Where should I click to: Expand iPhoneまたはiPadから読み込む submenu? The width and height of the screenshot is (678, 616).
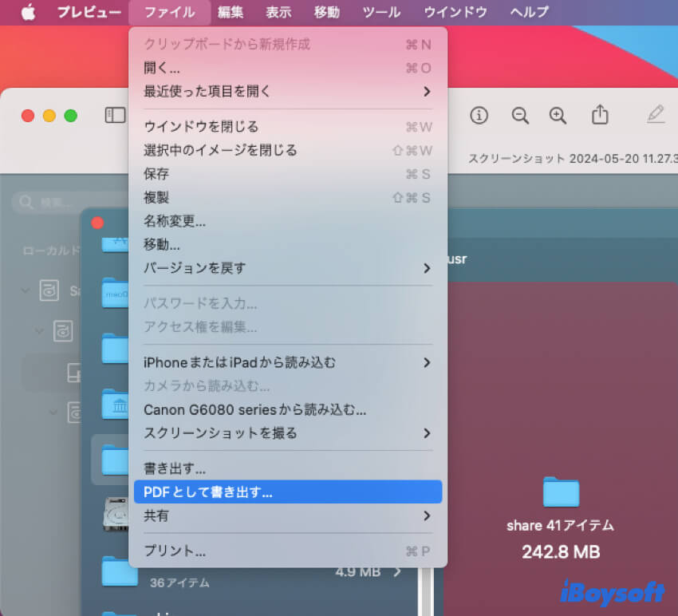[288, 362]
